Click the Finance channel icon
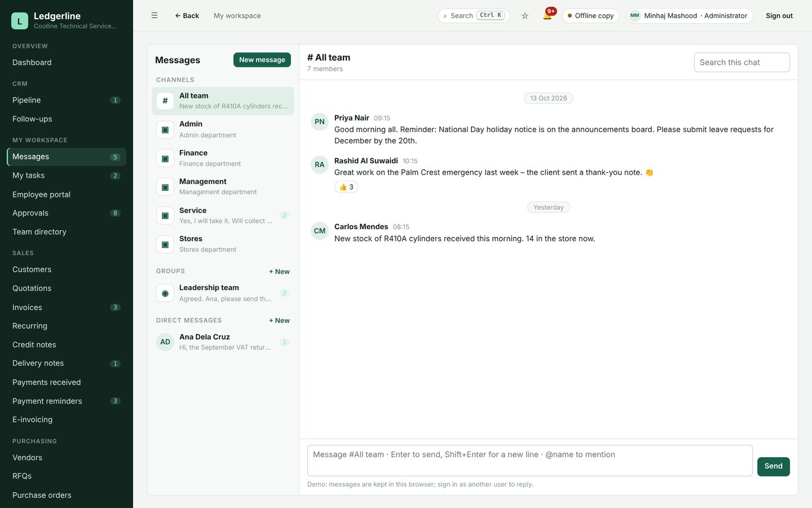 point(165,159)
